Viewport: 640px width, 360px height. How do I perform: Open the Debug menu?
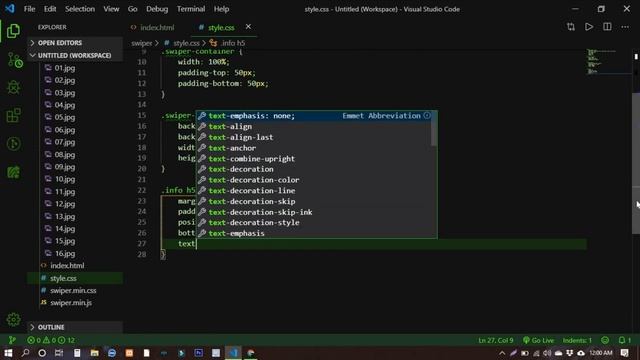tap(157, 9)
